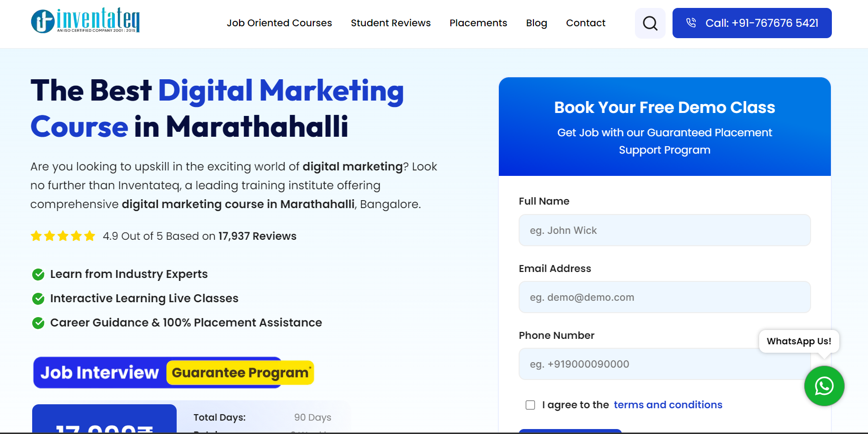Click green checkmark beside Interactive Learning Live Classes

[38, 298]
